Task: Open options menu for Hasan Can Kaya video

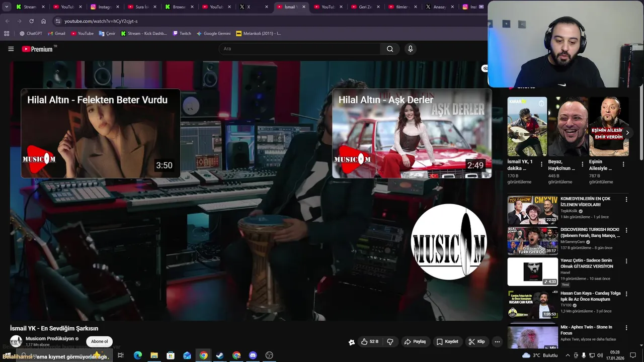Action: [626, 294]
